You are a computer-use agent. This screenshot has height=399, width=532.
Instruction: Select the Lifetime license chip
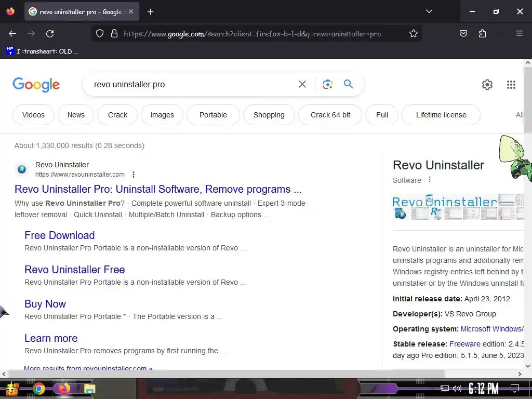pos(441,115)
